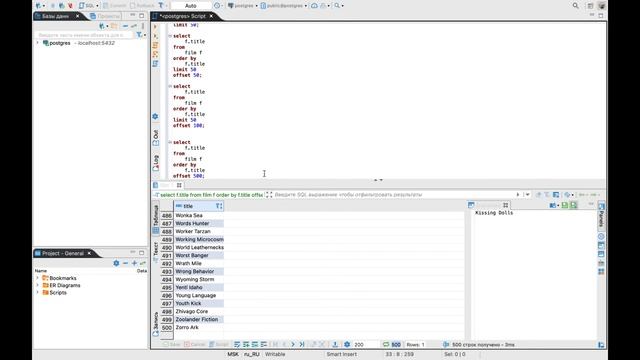Click Smart Insert in status bar

point(342,354)
